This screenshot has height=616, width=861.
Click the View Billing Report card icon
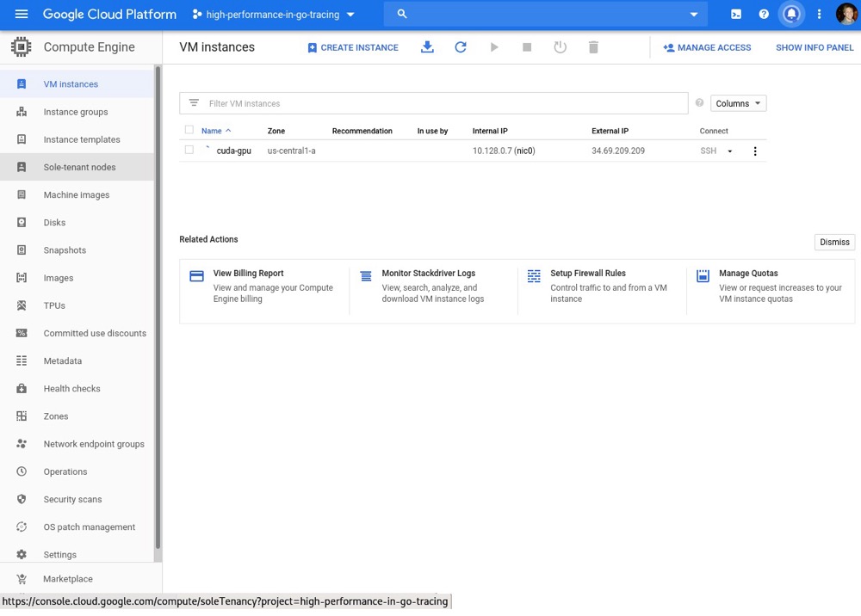tap(196, 276)
